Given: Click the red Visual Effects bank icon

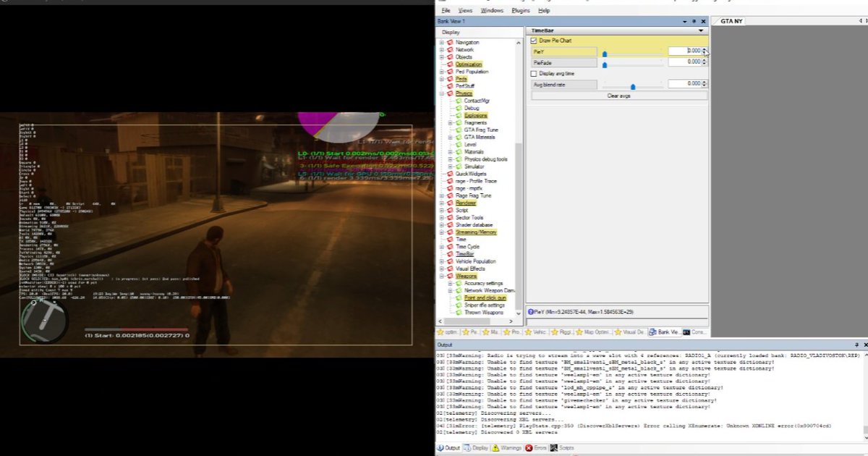Looking at the screenshot, I should (450, 269).
